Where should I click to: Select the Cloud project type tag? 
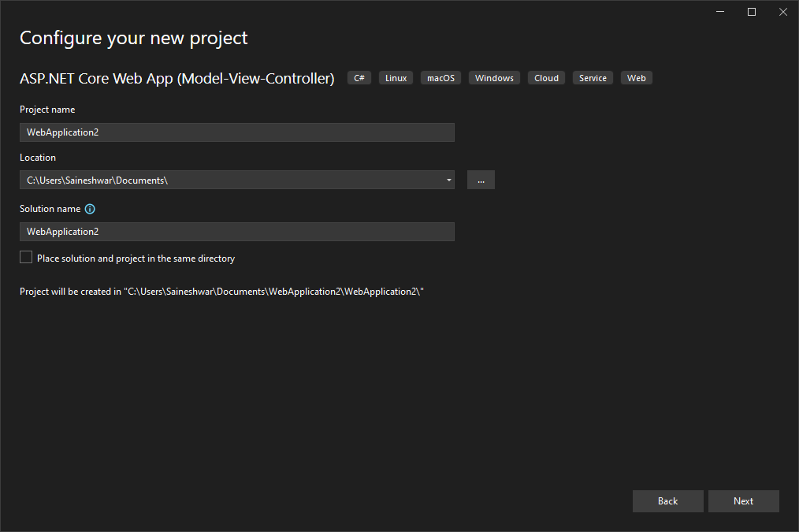pyautogui.click(x=546, y=77)
